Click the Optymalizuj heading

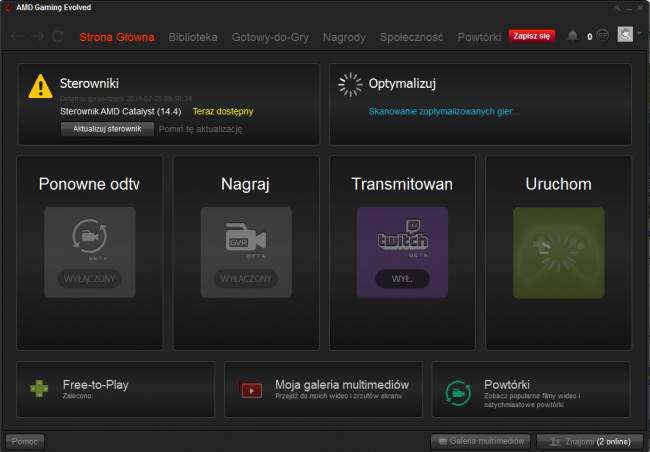(x=402, y=83)
